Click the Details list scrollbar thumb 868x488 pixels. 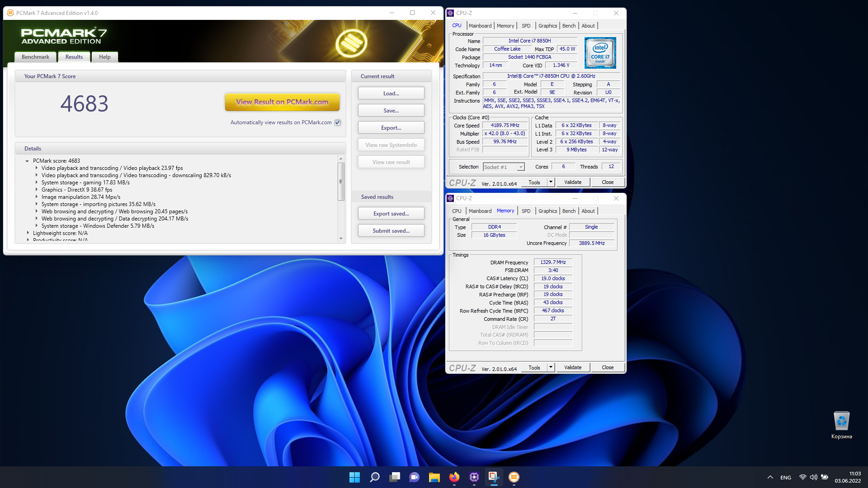click(341, 182)
